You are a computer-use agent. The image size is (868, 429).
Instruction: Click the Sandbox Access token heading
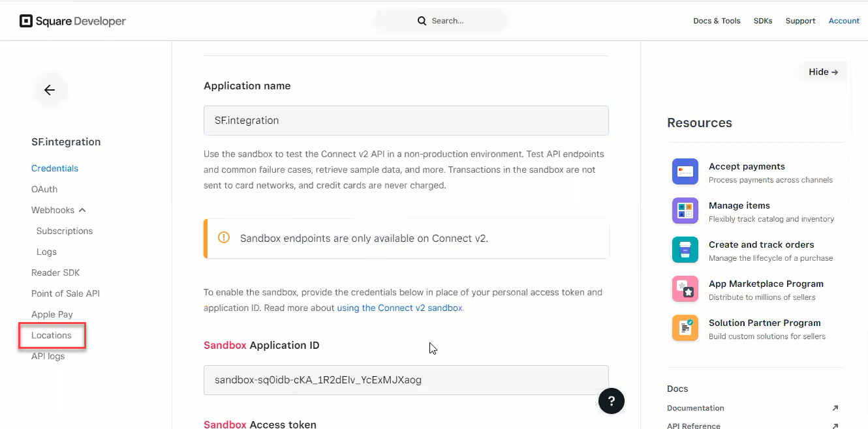click(260, 424)
